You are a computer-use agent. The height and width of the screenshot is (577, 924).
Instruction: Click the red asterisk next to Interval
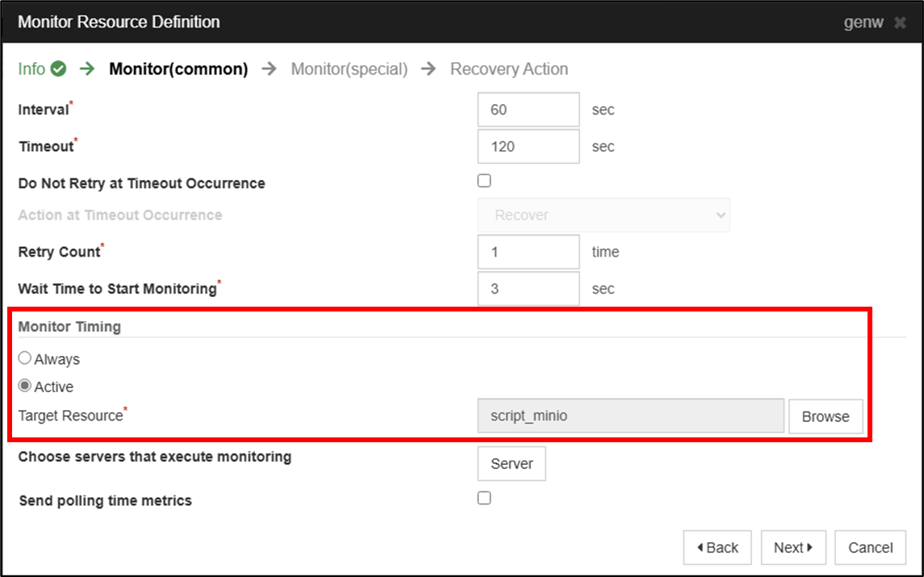coord(70,103)
